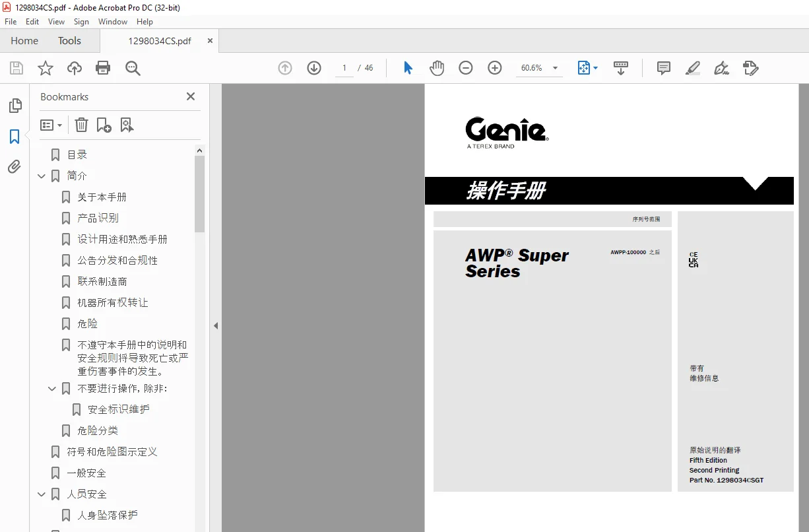Click the find current bookmark icon
This screenshot has width=809, height=532.
pyautogui.click(x=127, y=125)
